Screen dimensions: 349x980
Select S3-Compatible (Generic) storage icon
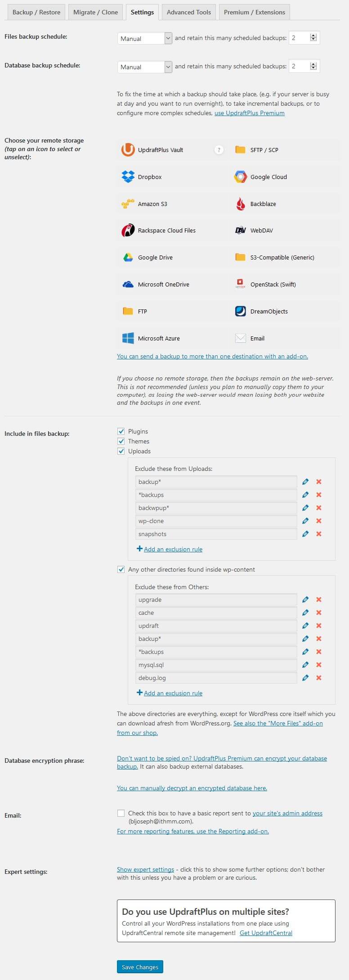(x=240, y=257)
